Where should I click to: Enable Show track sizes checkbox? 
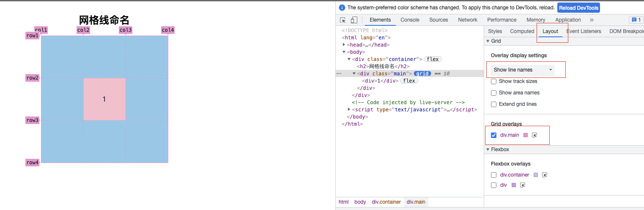click(x=493, y=81)
